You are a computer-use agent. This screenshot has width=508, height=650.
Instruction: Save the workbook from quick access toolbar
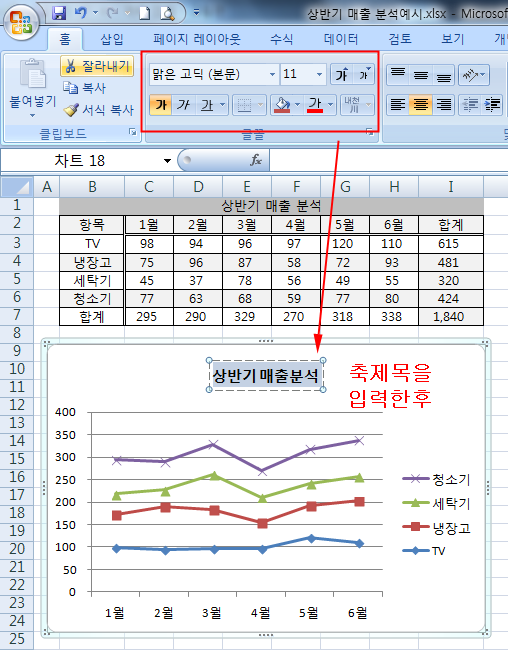(x=59, y=13)
